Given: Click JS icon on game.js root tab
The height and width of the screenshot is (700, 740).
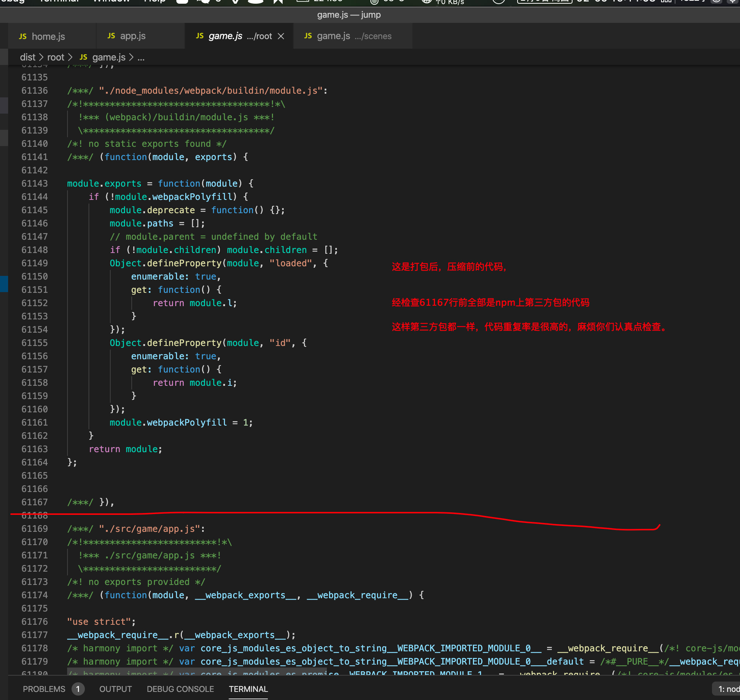Looking at the screenshot, I should pos(200,36).
